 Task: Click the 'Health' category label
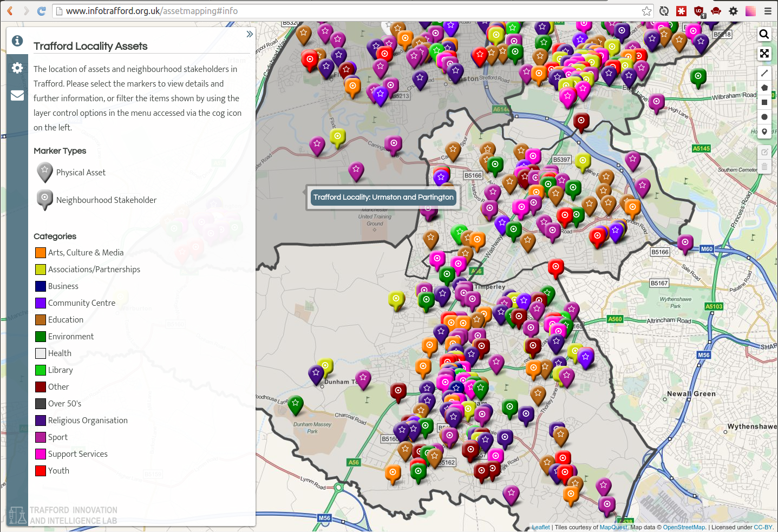tap(60, 353)
